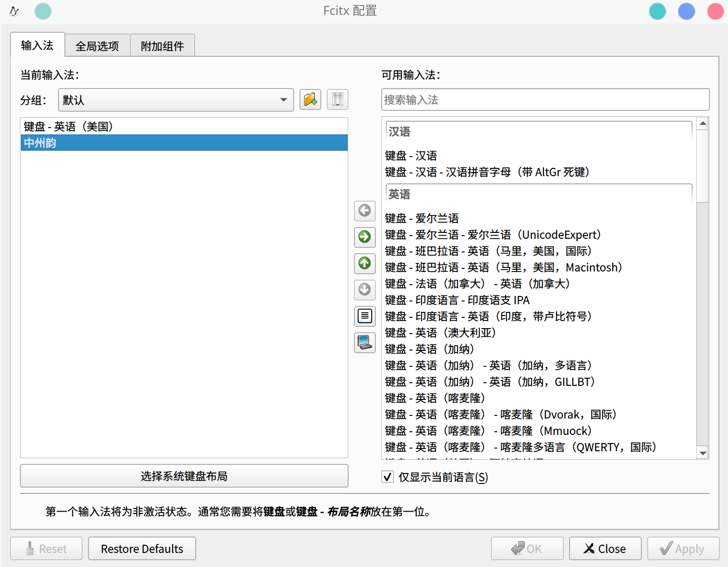The height and width of the screenshot is (567, 728).
Task: Select 键盘 - 汉语 - 汉语拼音字母（带 AltGr 死键）
Action: [x=539, y=172]
